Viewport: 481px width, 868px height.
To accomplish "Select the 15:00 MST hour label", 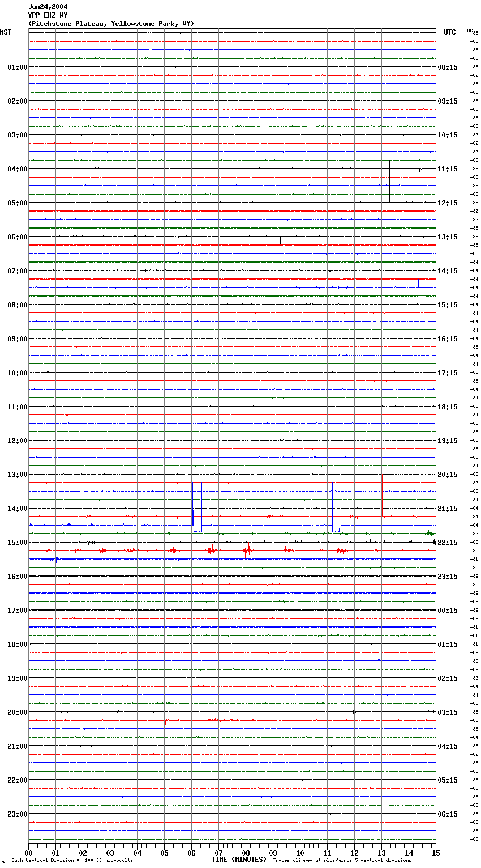I will (x=18, y=543).
